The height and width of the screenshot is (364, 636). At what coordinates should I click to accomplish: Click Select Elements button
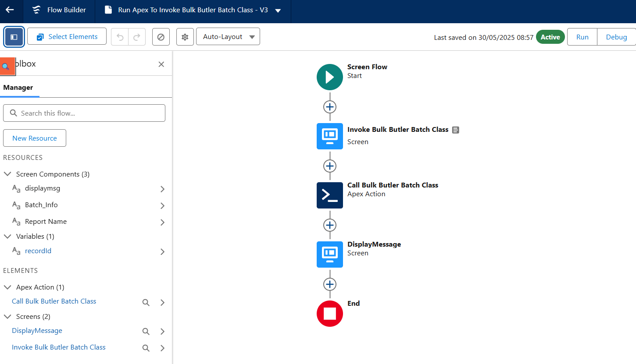click(x=67, y=36)
